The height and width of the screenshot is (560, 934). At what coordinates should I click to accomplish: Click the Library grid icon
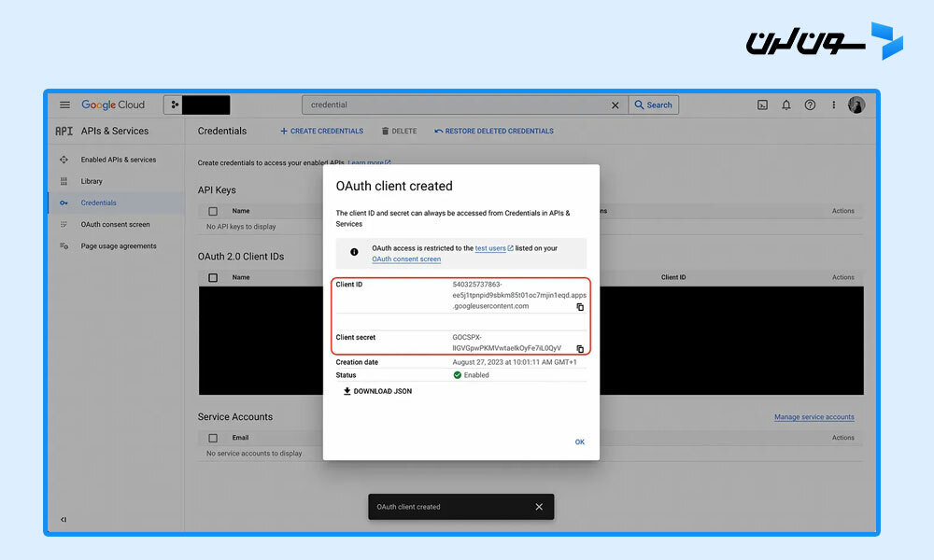pos(64,181)
